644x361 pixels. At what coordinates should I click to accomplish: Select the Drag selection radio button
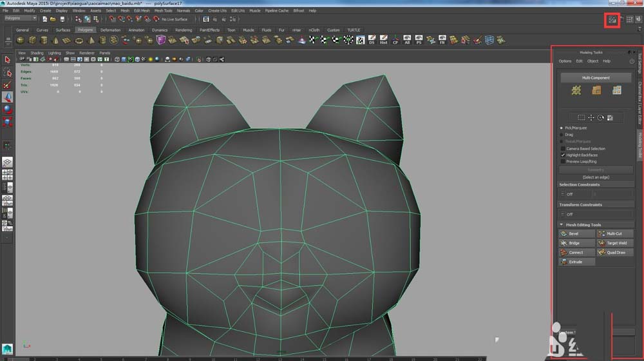562,135
